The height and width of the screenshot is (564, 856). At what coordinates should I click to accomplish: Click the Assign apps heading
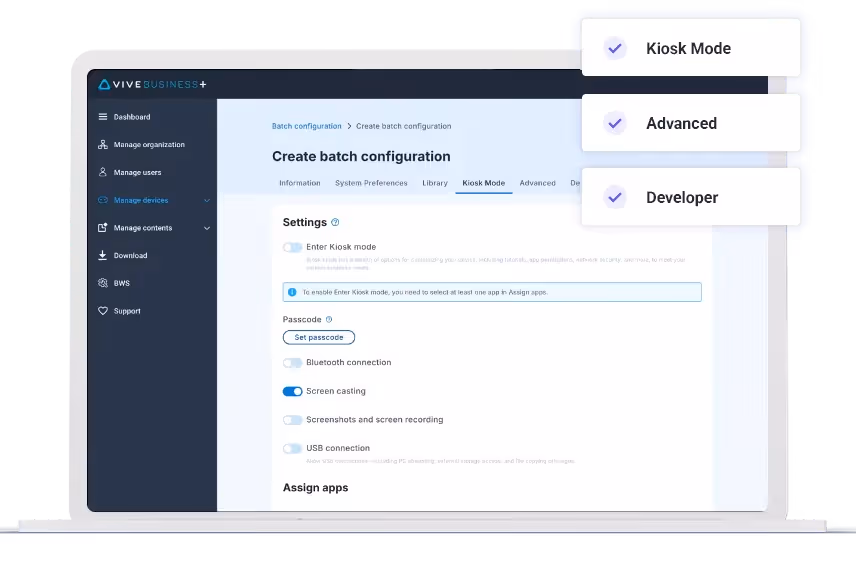[x=316, y=488]
